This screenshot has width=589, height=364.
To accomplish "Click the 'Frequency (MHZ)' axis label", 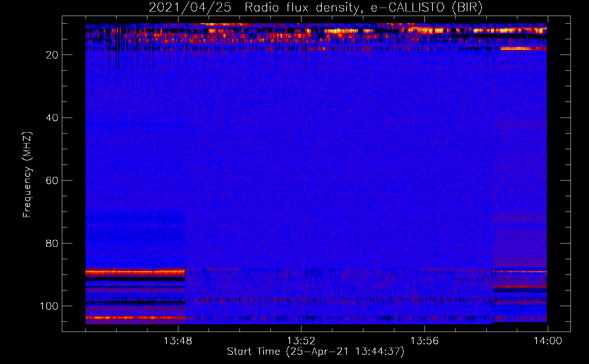I will [x=27, y=174].
